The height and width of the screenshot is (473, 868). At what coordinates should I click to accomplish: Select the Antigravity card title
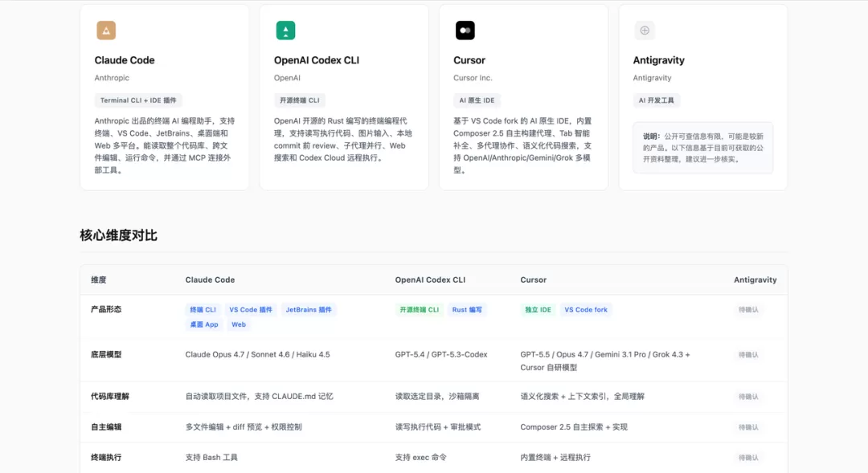tap(659, 60)
